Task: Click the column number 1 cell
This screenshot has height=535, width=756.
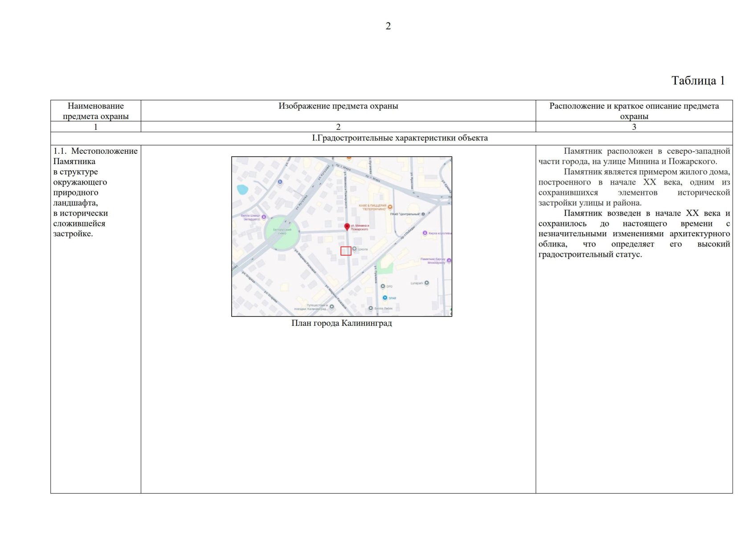Action: point(96,127)
